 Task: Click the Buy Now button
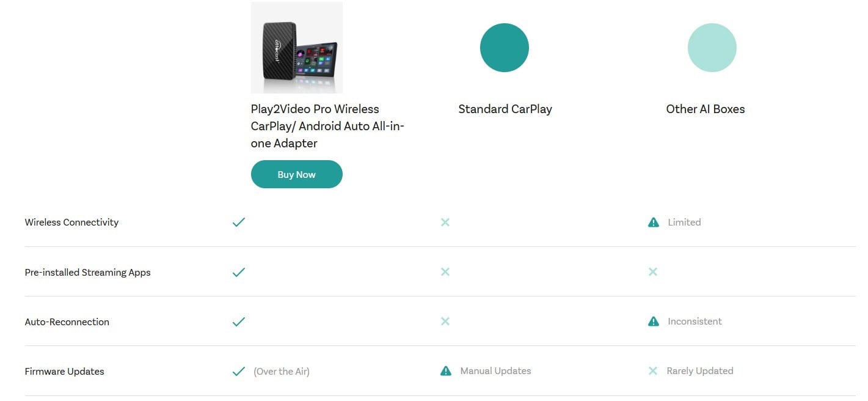point(296,174)
